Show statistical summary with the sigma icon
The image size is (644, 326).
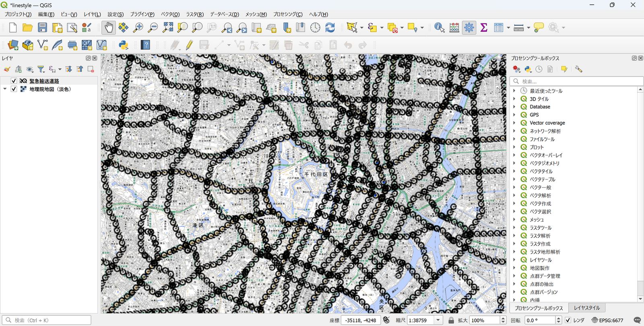484,27
